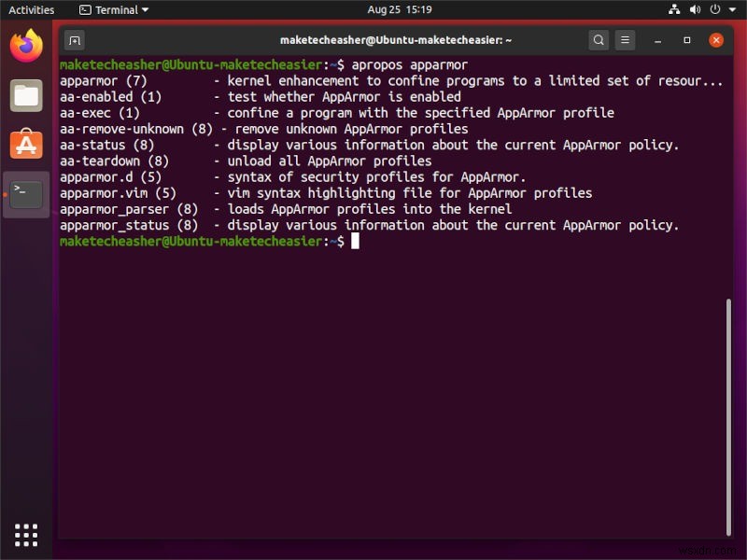
Task: Click the blinking cursor at the terminal prompt
Action: [x=357, y=241]
